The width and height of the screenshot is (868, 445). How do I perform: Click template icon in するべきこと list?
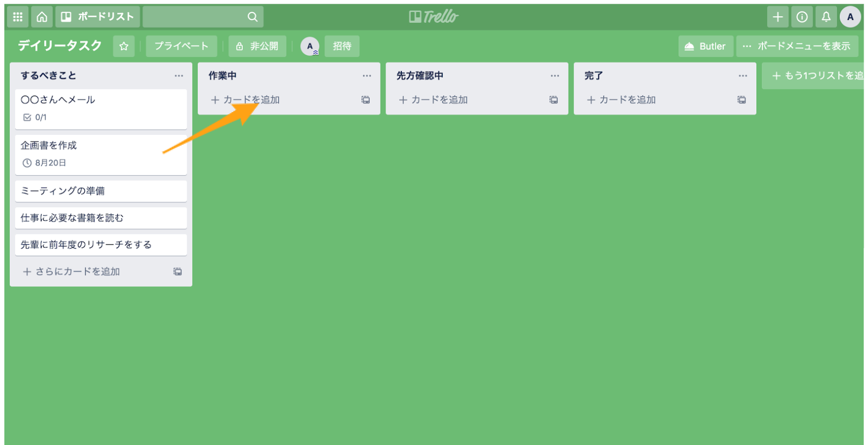[x=178, y=271]
